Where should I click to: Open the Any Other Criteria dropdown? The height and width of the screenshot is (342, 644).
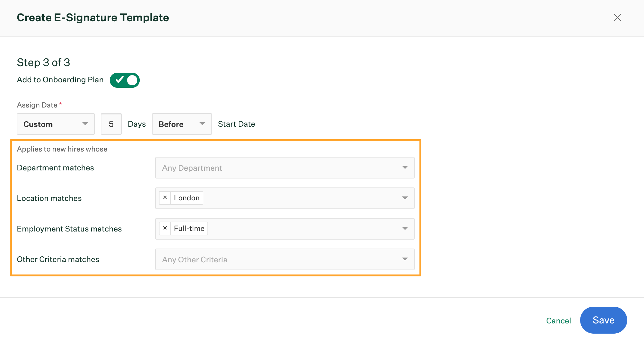click(285, 259)
